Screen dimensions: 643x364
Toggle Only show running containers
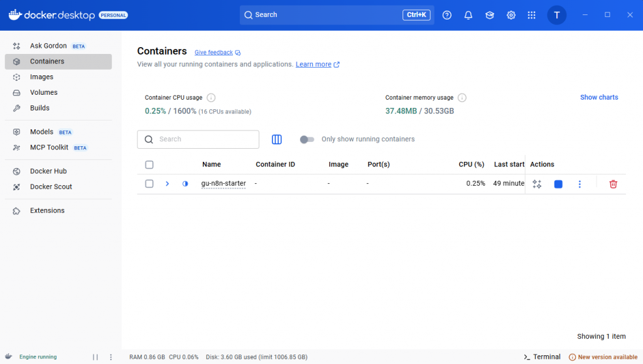coord(306,139)
